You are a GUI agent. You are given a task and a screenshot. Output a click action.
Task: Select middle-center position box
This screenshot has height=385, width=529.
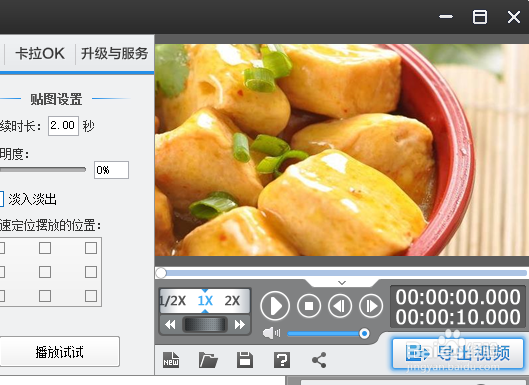click(x=45, y=272)
